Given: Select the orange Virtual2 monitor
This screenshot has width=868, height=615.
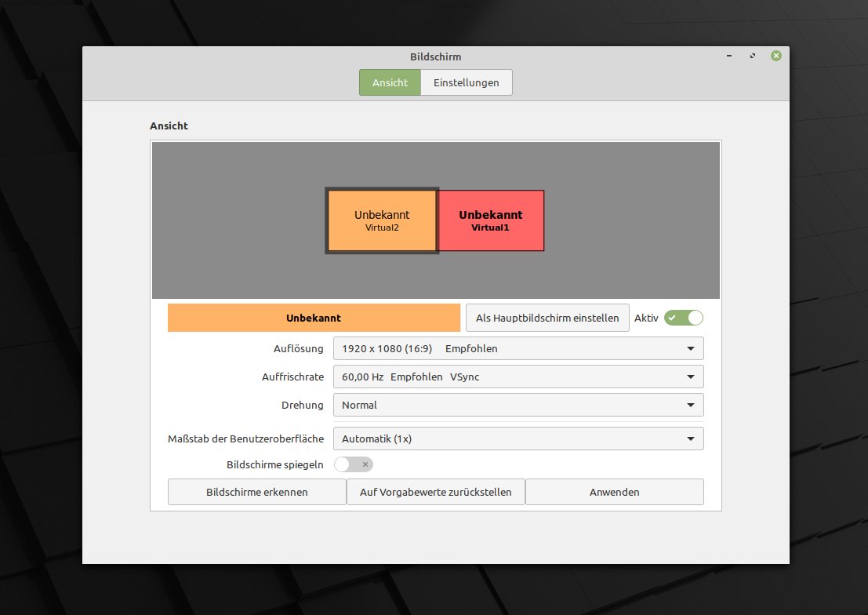Looking at the screenshot, I should click(x=382, y=220).
